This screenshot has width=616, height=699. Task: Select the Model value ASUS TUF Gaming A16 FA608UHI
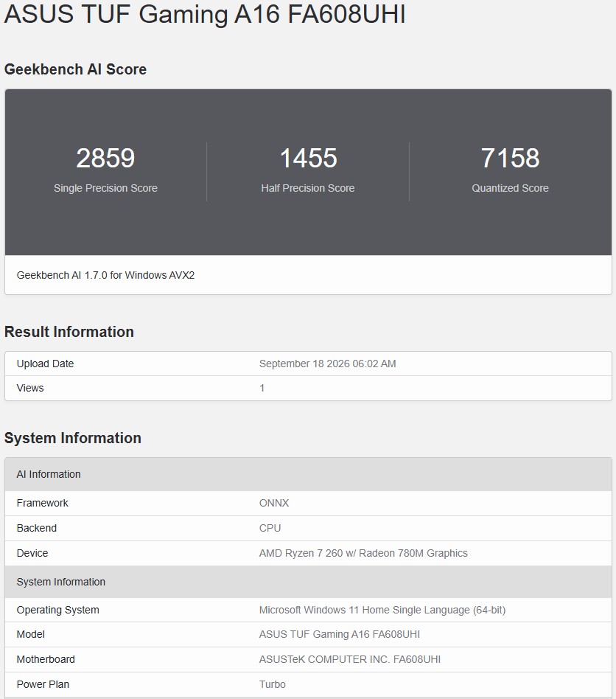[340, 634]
